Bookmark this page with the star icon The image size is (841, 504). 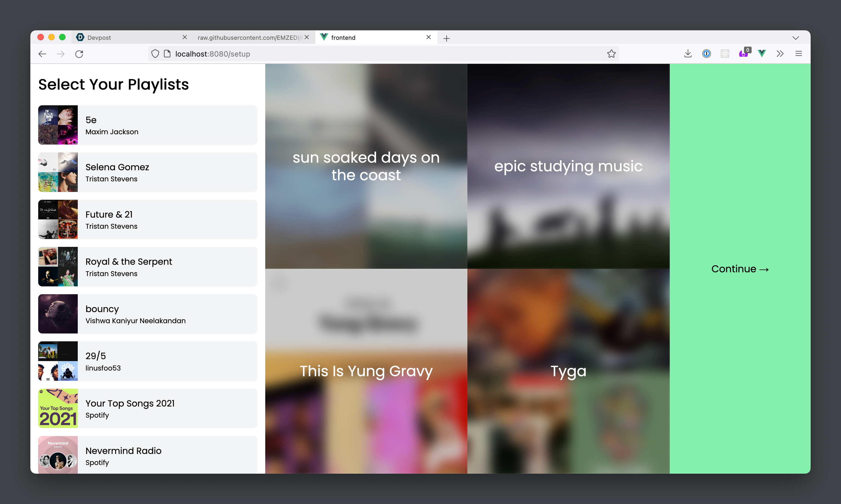pos(611,54)
